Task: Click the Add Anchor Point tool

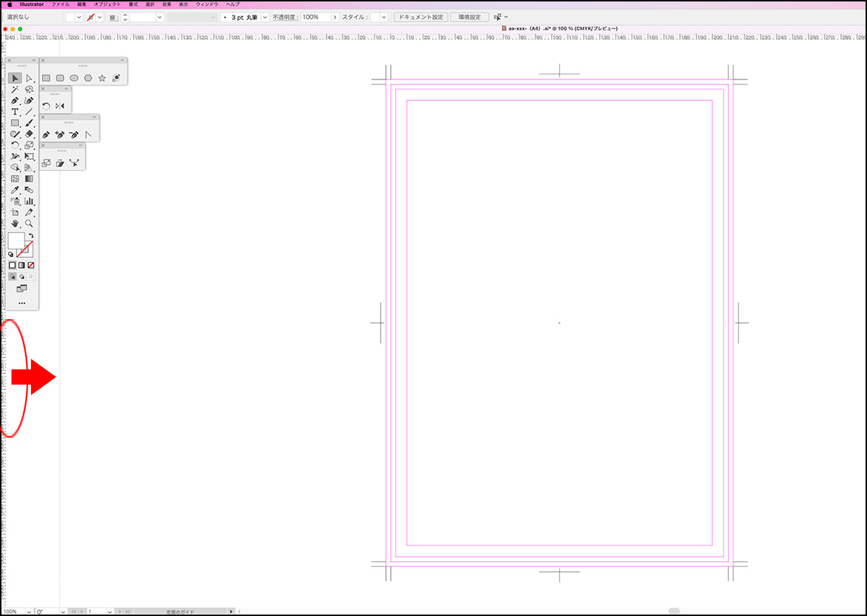Action: 59,134
